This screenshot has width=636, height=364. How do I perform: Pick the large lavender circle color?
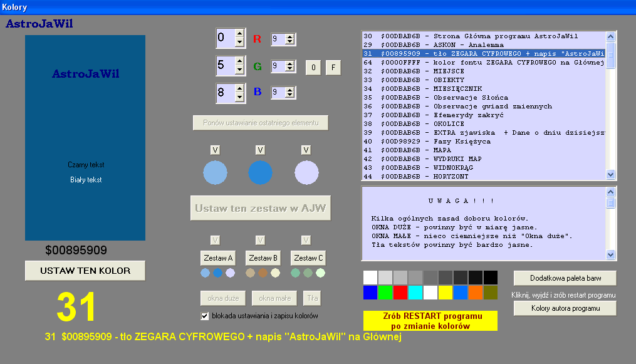(306, 173)
